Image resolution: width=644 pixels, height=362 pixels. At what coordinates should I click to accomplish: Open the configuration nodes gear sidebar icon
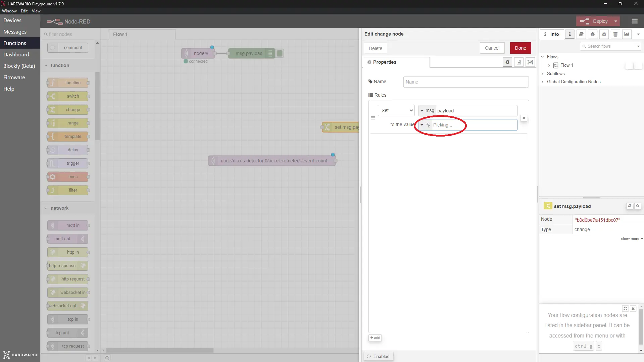click(604, 34)
